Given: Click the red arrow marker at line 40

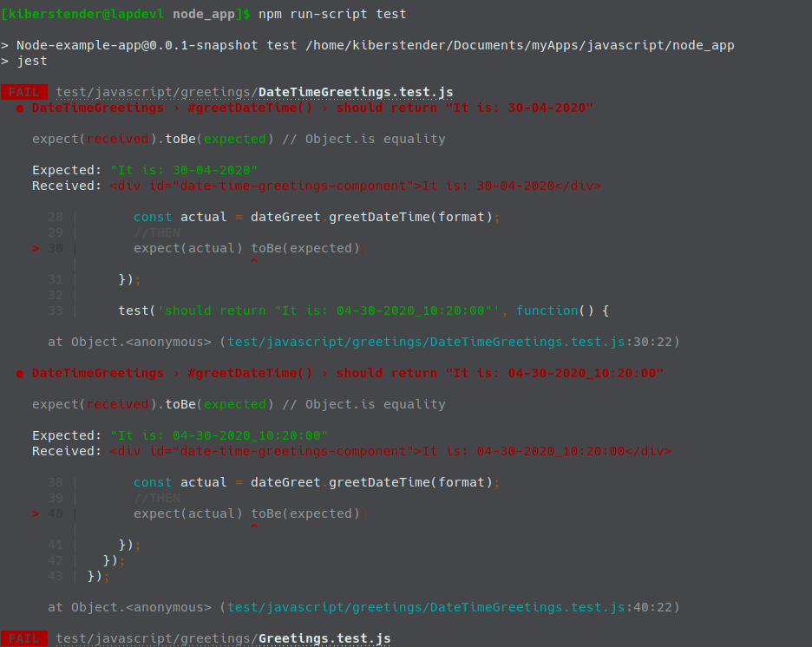Looking at the screenshot, I should tap(36, 513).
